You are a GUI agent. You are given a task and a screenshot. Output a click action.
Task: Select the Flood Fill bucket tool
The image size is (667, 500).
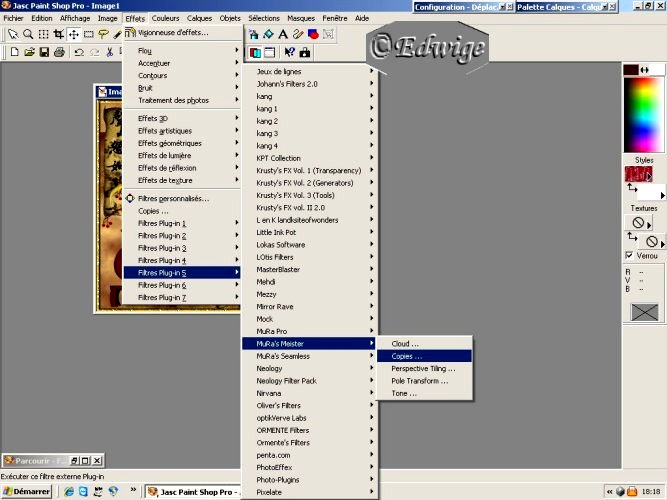point(268,34)
